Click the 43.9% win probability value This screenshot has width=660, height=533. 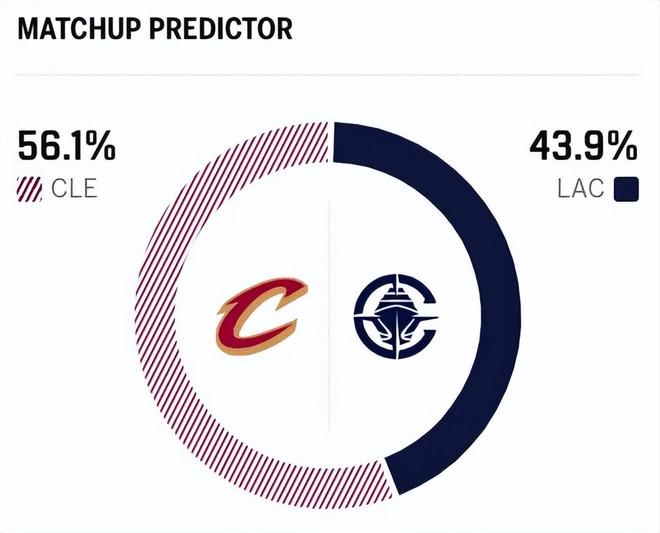(x=583, y=148)
